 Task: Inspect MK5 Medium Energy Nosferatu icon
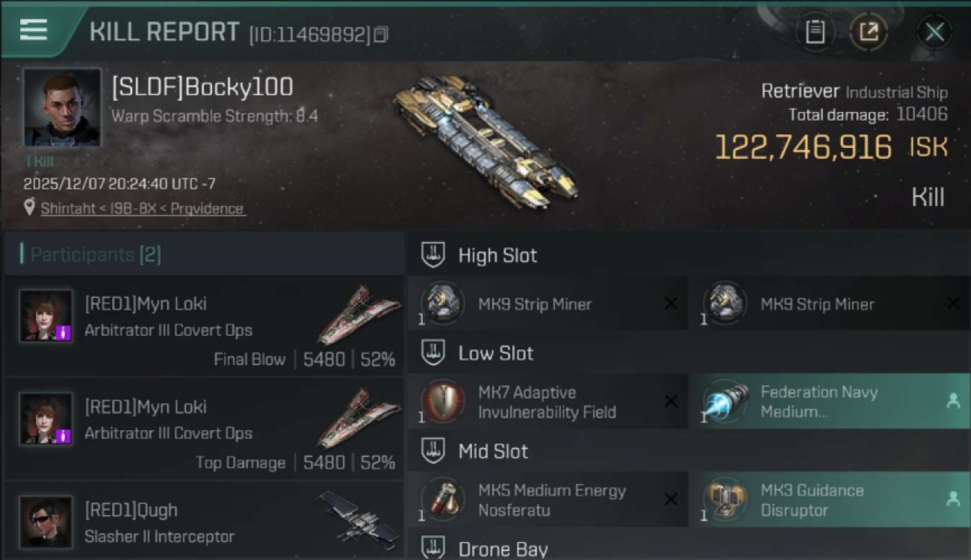[444, 500]
